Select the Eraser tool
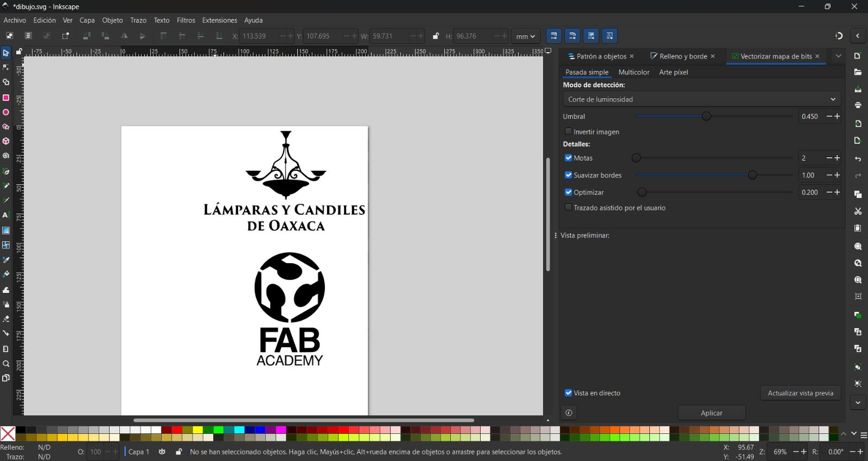This screenshot has height=461, width=868. click(x=6, y=319)
